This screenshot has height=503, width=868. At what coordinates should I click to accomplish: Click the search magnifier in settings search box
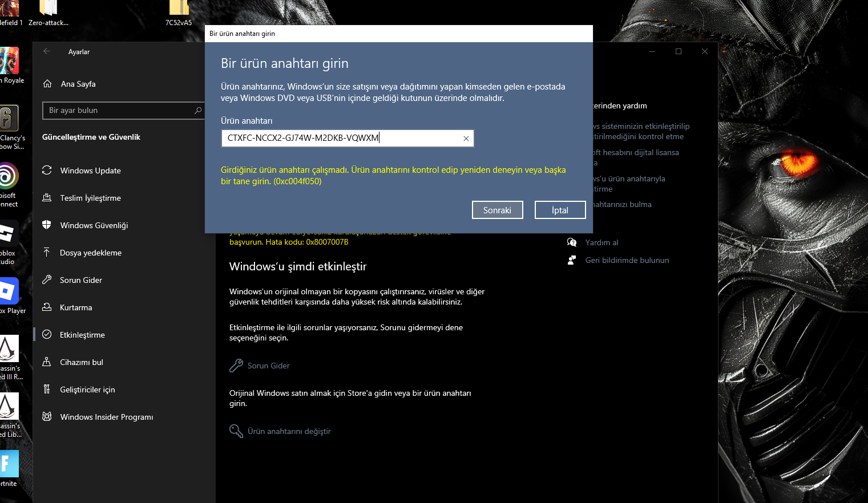click(x=198, y=110)
